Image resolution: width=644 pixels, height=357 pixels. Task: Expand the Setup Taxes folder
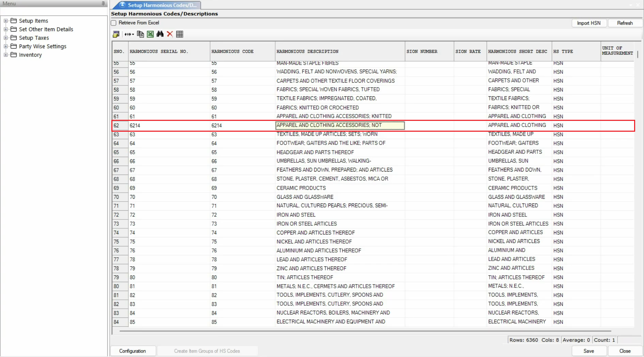coord(5,38)
